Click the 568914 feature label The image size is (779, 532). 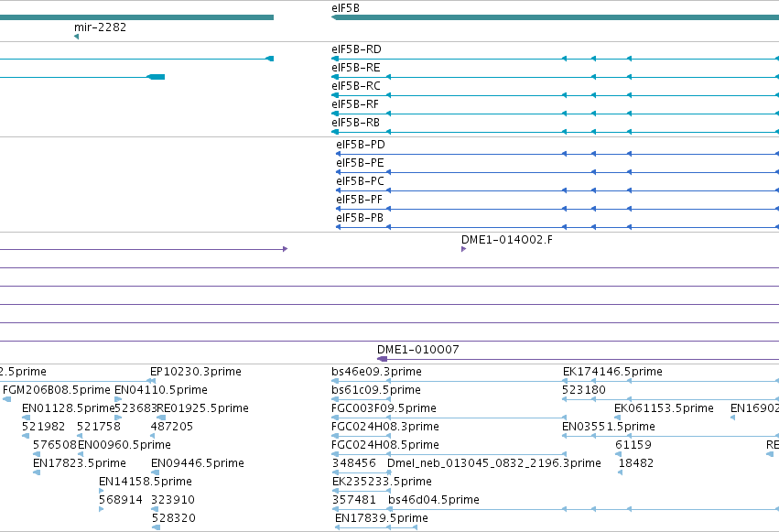[x=121, y=500]
